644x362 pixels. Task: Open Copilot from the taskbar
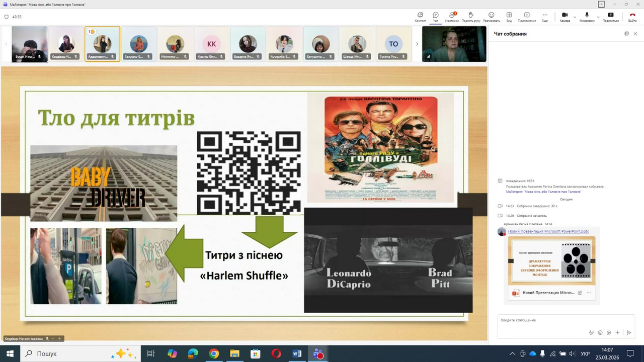(x=173, y=353)
